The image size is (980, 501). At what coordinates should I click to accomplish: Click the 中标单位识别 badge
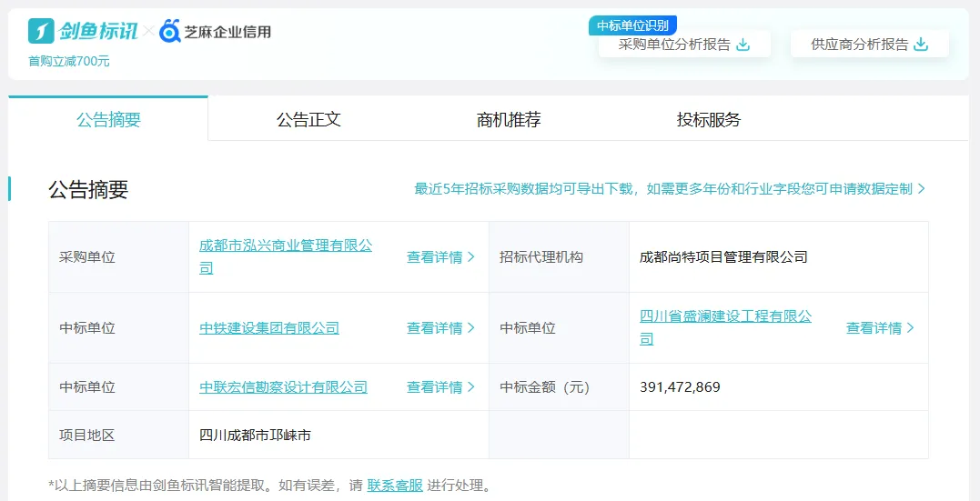pos(632,25)
